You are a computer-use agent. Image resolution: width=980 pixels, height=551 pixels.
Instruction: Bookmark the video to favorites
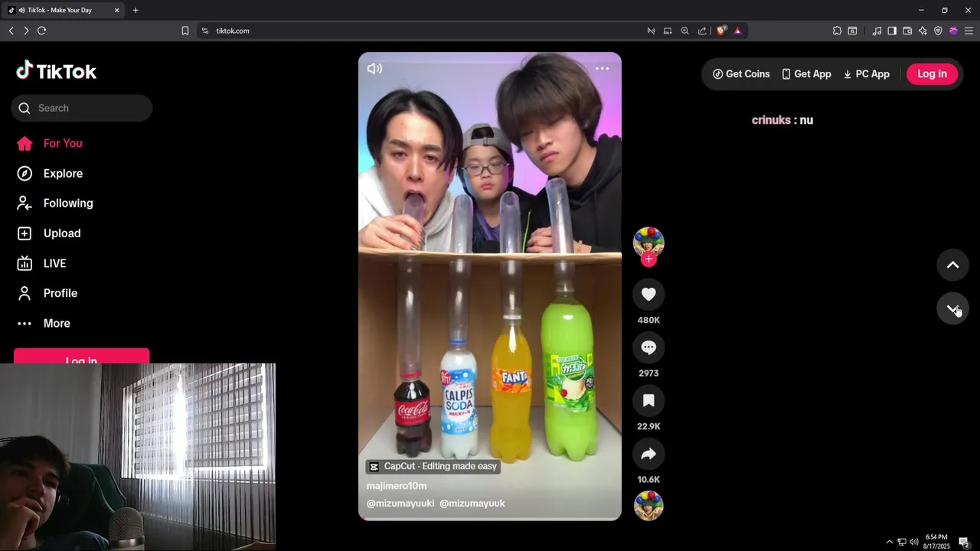click(x=648, y=400)
